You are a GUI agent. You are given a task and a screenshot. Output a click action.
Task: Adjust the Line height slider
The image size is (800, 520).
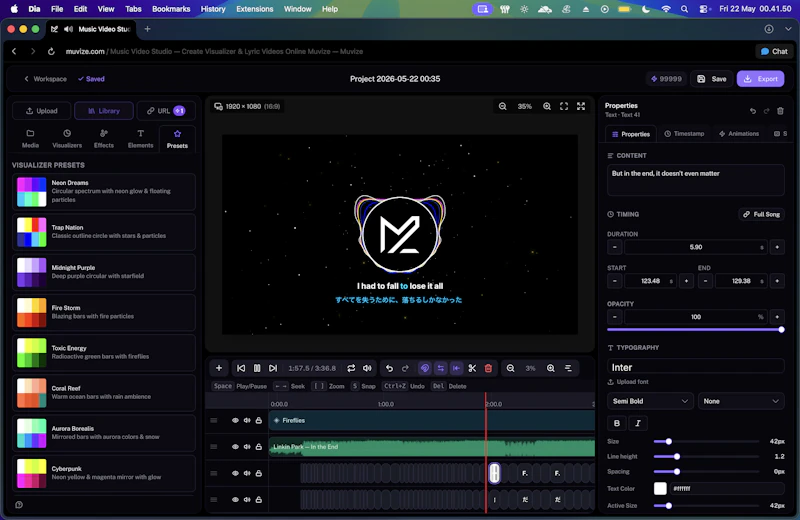tap(707, 456)
